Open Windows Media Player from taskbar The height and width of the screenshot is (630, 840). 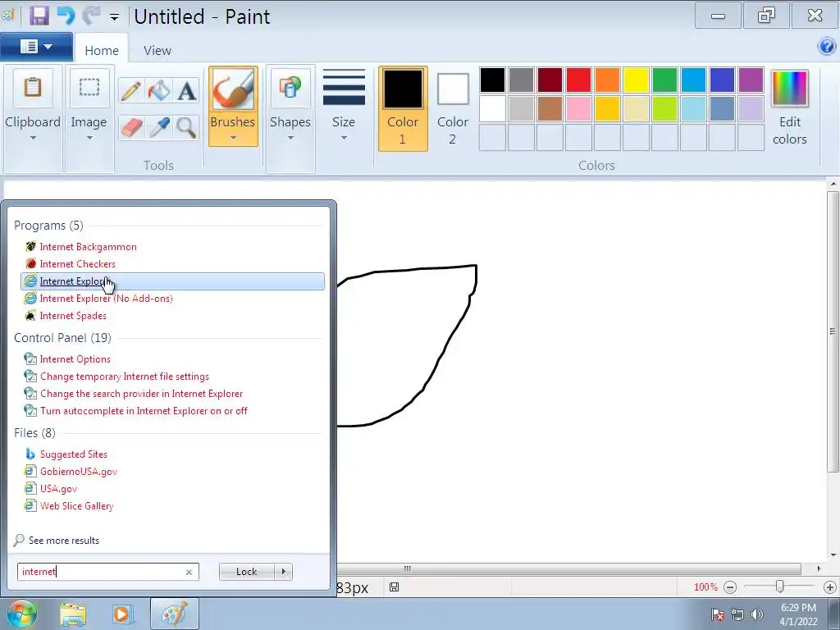tap(122, 614)
